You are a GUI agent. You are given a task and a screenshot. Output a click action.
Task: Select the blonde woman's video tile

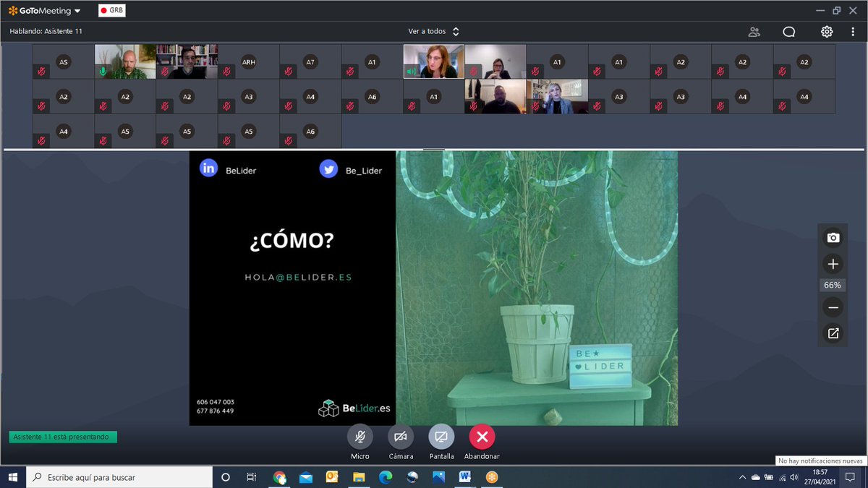click(x=558, y=97)
